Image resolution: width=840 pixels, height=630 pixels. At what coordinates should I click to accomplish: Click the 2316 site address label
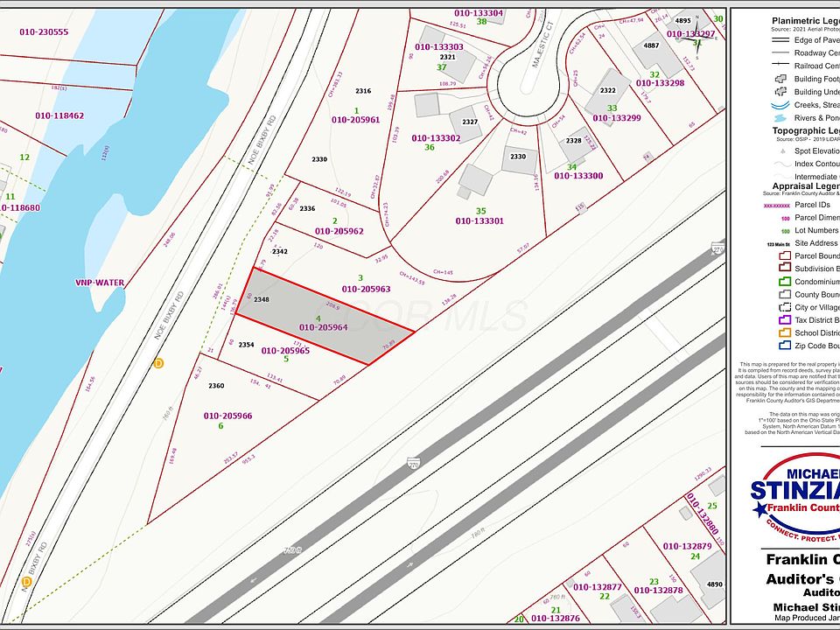click(x=363, y=91)
